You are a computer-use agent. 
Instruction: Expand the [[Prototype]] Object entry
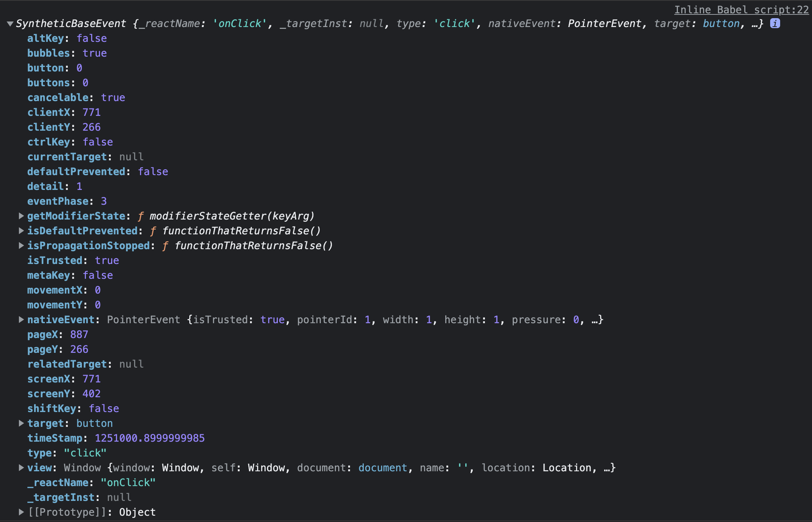21,512
